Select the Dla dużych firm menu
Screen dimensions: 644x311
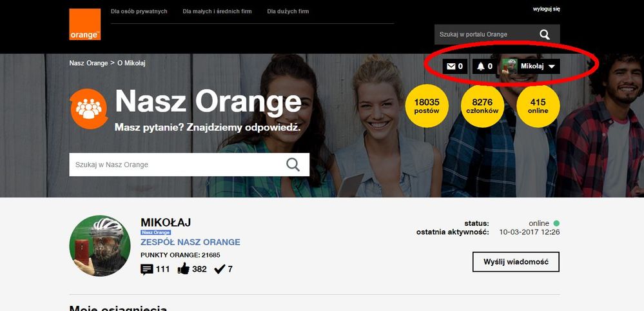tap(288, 12)
